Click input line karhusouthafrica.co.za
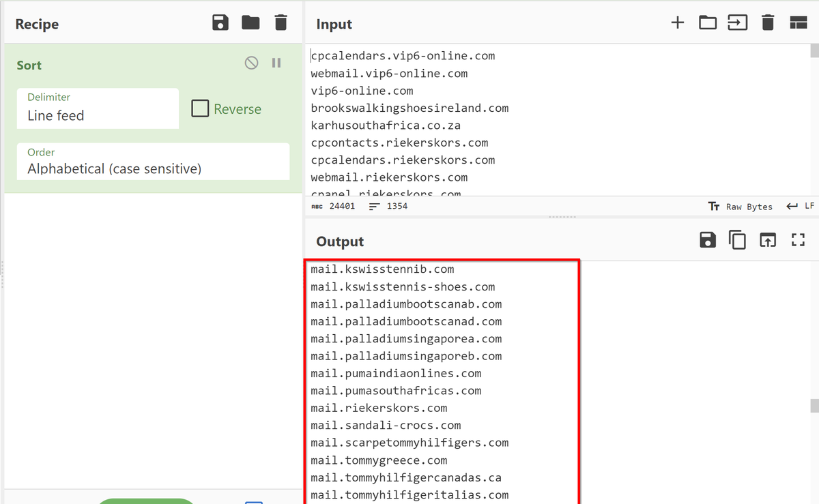The image size is (819, 504). tap(386, 125)
